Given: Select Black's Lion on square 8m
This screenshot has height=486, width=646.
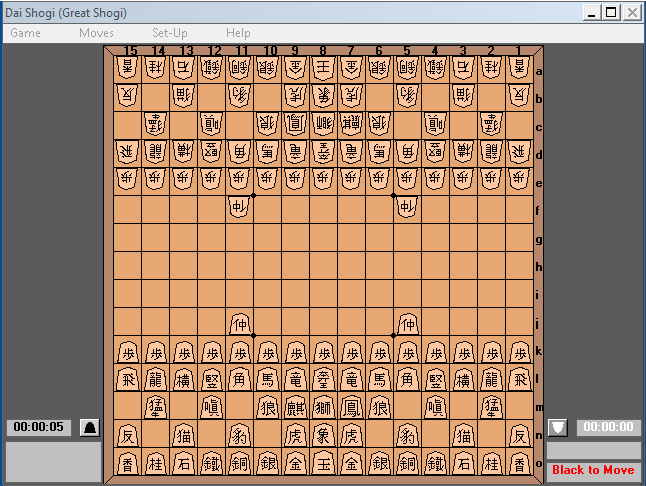Looking at the screenshot, I should coord(323,408).
